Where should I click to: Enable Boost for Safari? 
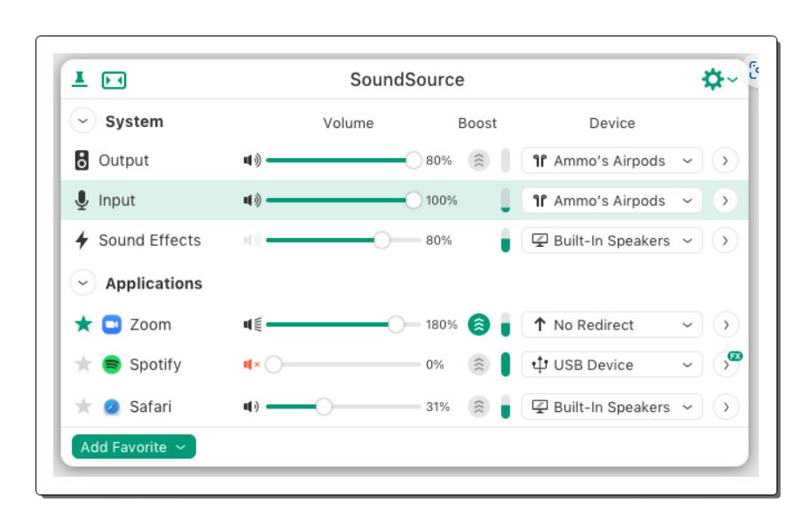[479, 407]
